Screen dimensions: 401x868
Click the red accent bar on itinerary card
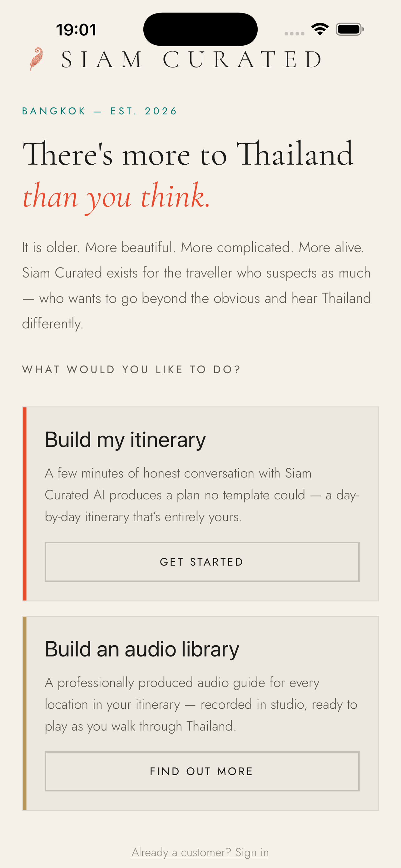tap(24, 504)
